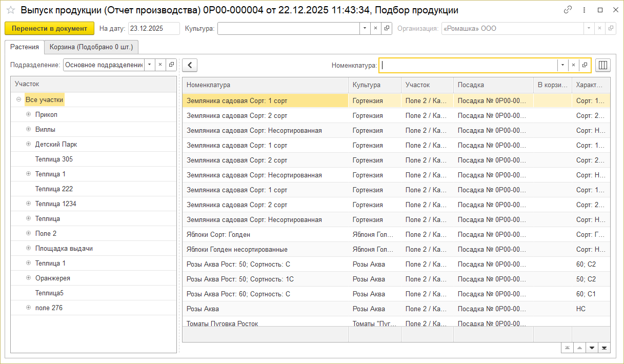Viewport: 624px width, 364px height.
Task: Select the Растения tab
Action: coord(24,47)
